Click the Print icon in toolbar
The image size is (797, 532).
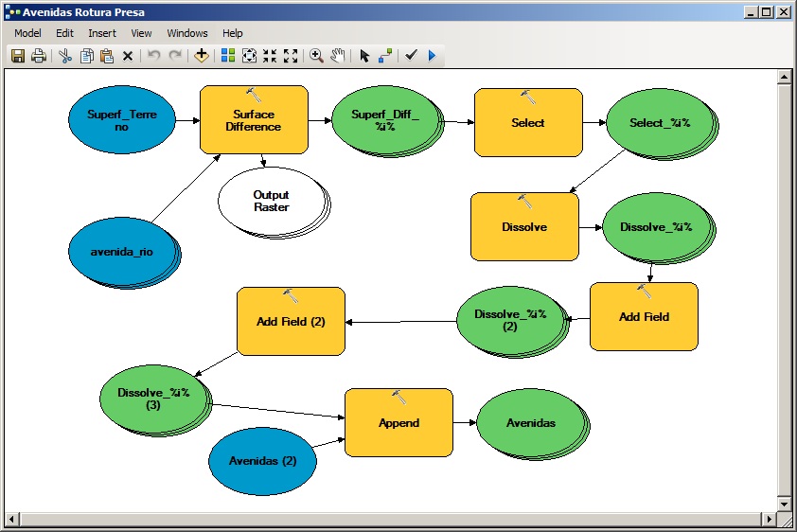coord(38,56)
